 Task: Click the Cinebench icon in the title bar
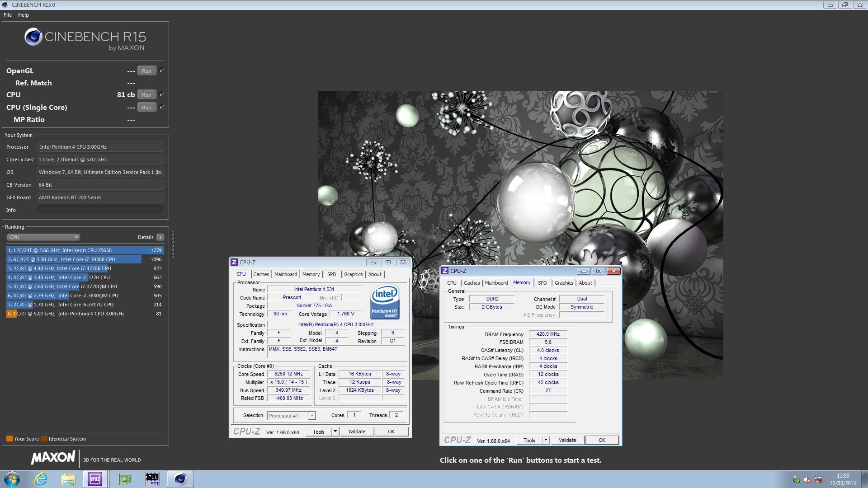click(5, 5)
